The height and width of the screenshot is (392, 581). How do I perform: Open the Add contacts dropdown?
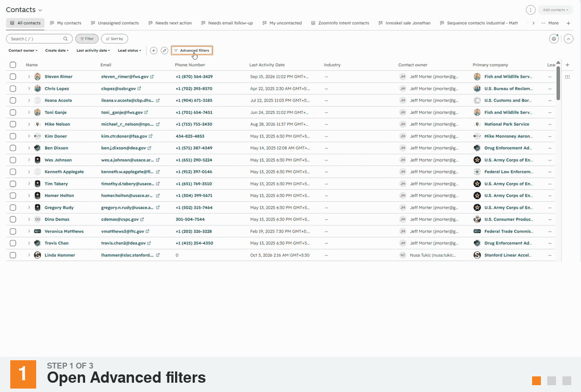pyautogui.click(x=556, y=10)
